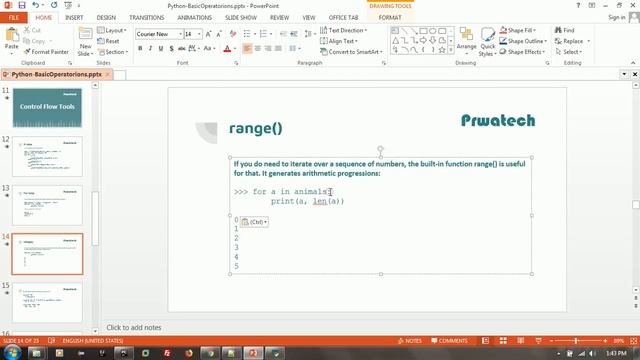
Task: Click the Paste clipboard icon
Action: (12, 35)
